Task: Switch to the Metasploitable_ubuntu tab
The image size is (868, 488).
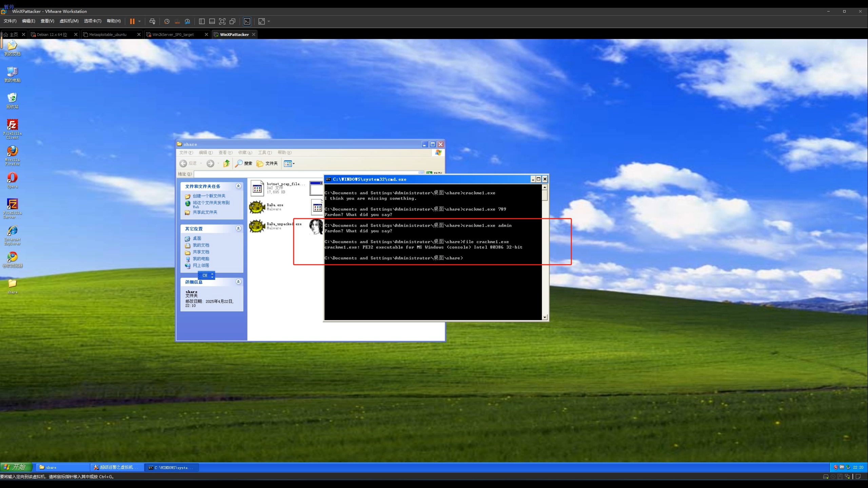Action: click(x=108, y=35)
